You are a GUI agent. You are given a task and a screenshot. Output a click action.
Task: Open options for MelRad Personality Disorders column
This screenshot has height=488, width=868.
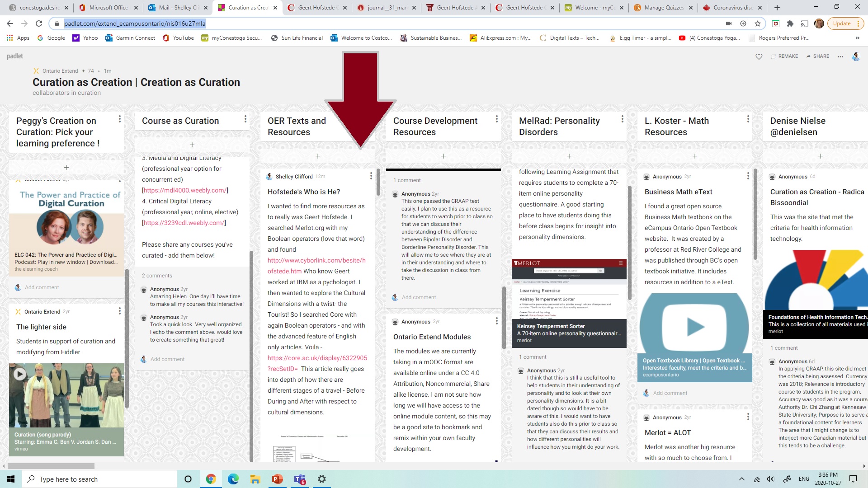pos(622,119)
